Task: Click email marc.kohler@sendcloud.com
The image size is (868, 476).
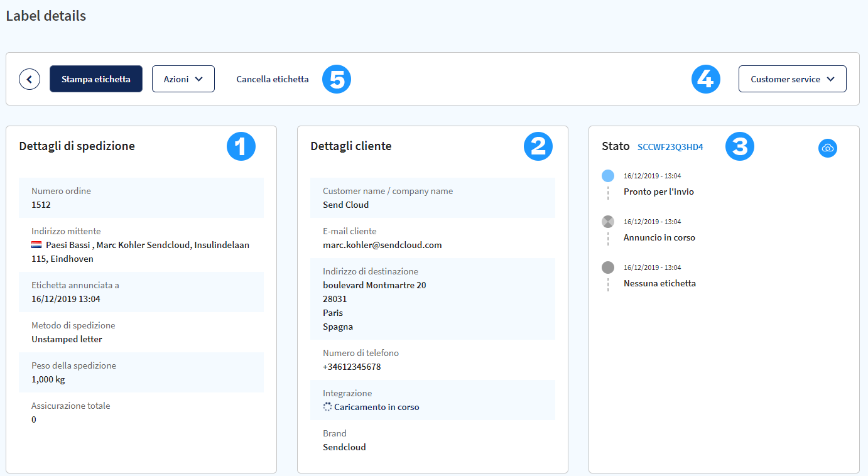Action: pos(382,245)
